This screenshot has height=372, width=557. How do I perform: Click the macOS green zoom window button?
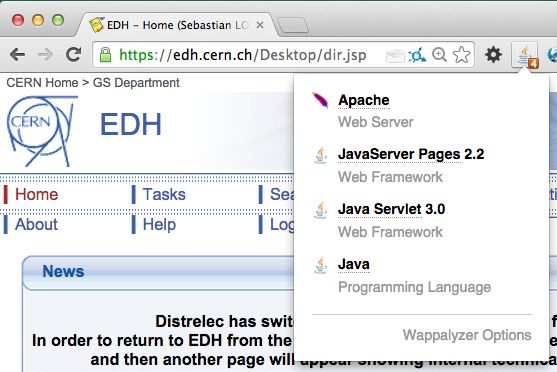(x=58, y=20)
